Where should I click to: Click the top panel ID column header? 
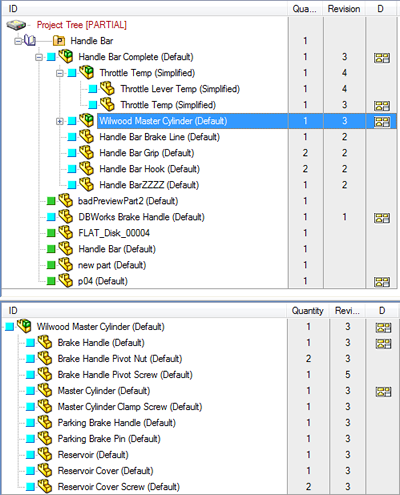point(145,9)
